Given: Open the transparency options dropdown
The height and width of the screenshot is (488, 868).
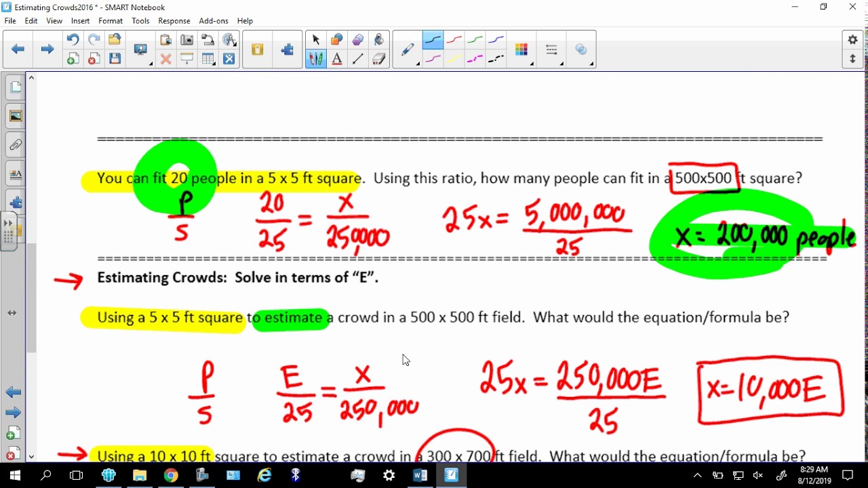Looking at the screenshot, I should coord(581,49).
